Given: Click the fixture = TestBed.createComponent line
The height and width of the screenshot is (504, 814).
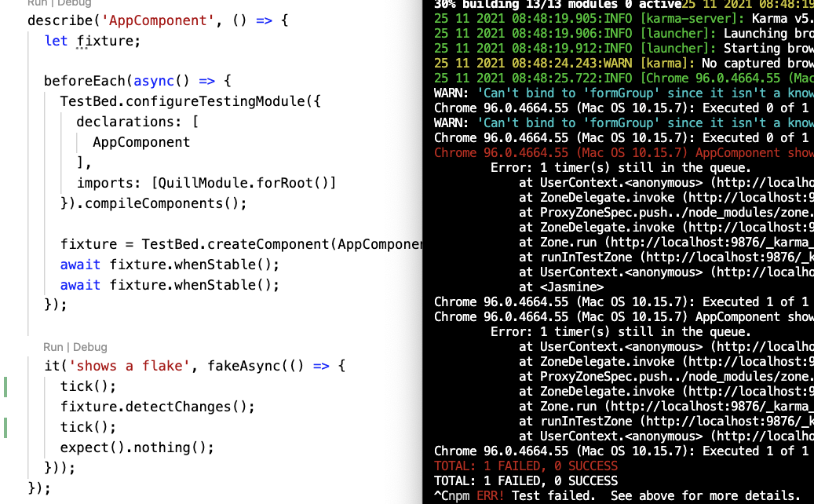Looking at the screenshot, I should [x=242, y=244].
